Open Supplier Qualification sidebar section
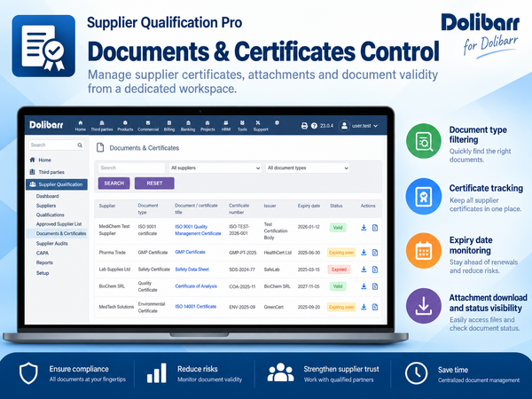Viewport: 532px width, 399px height. point(57,184)
